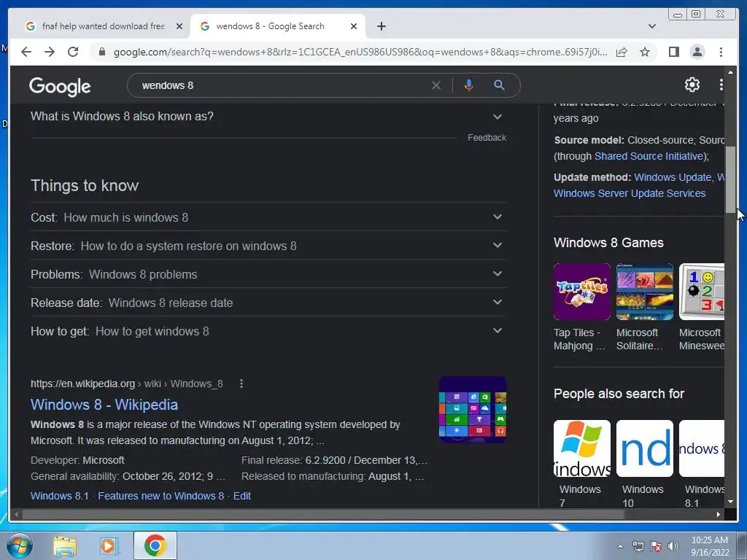Show hidden tray icons arrow
Viewport: 747px width, 560px height.
620,546
